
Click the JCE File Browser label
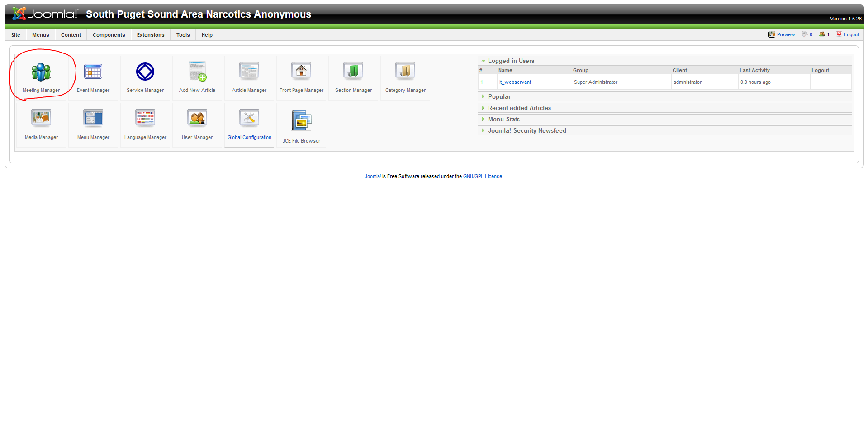click(301, 141)
